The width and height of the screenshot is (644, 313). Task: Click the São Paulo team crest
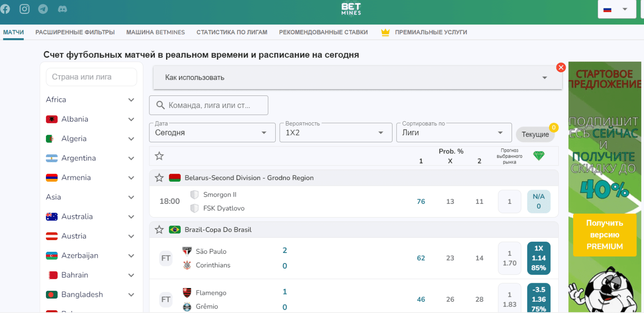coord(187,251)
